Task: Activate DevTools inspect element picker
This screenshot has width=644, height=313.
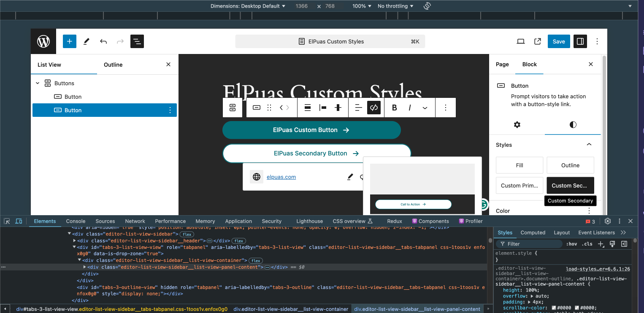Action: [7, 221]
